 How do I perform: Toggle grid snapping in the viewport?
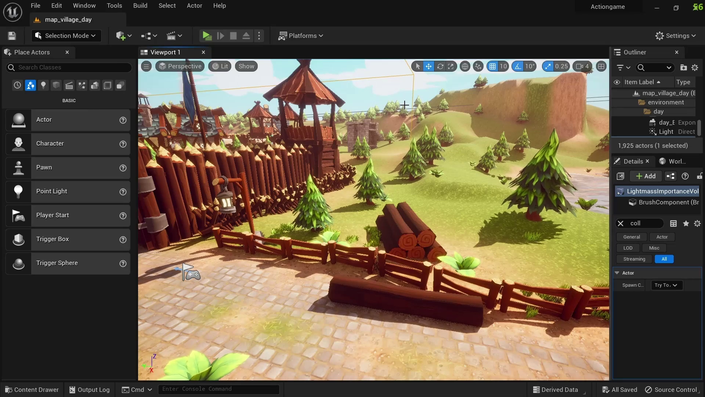coord(492,66)
